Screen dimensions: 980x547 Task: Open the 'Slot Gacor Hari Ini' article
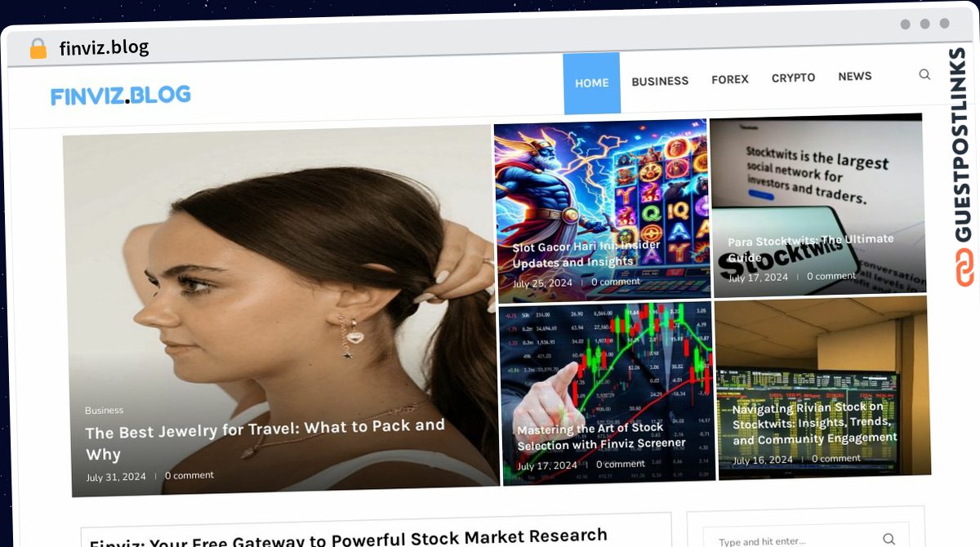coord(587,254)
